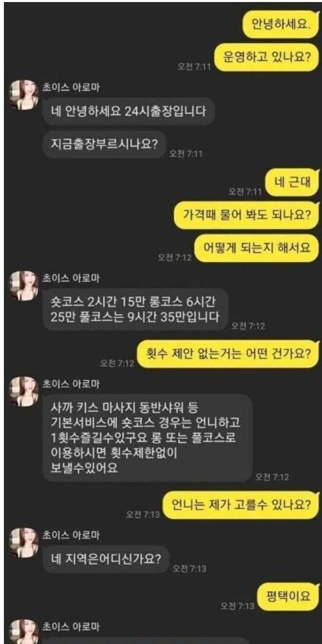The width and height of the screenshot is (322, 644).
Task: Select '횟수 제안 없는거는 어떤 건가요?' bubble
Action: tap(228, 353)
